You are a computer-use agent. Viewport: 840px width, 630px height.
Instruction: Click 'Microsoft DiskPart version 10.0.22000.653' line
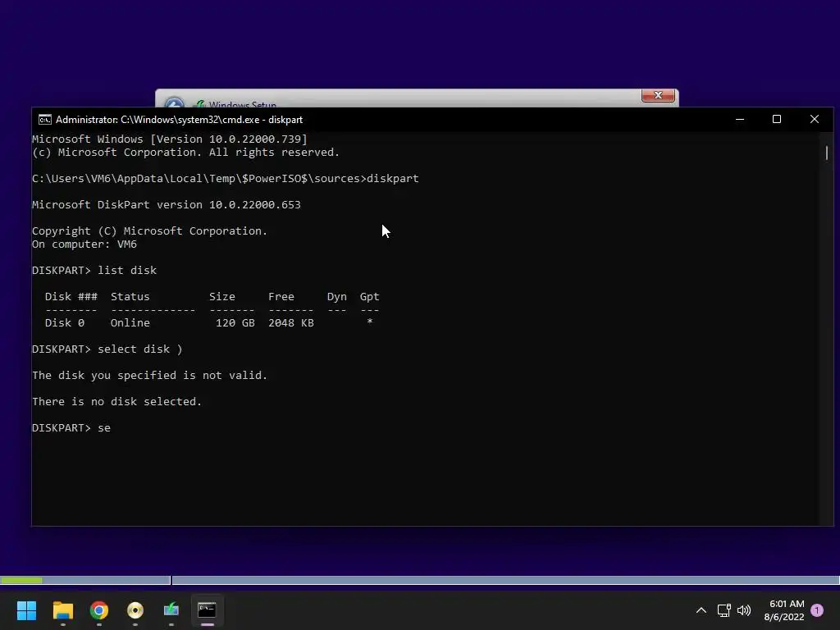click(x=166, y=204)
